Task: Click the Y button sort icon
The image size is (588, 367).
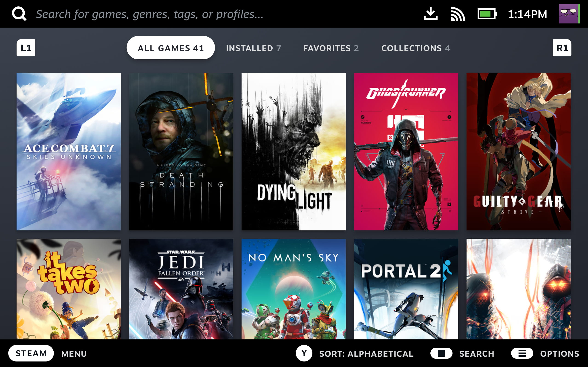Action: [304, 353]
